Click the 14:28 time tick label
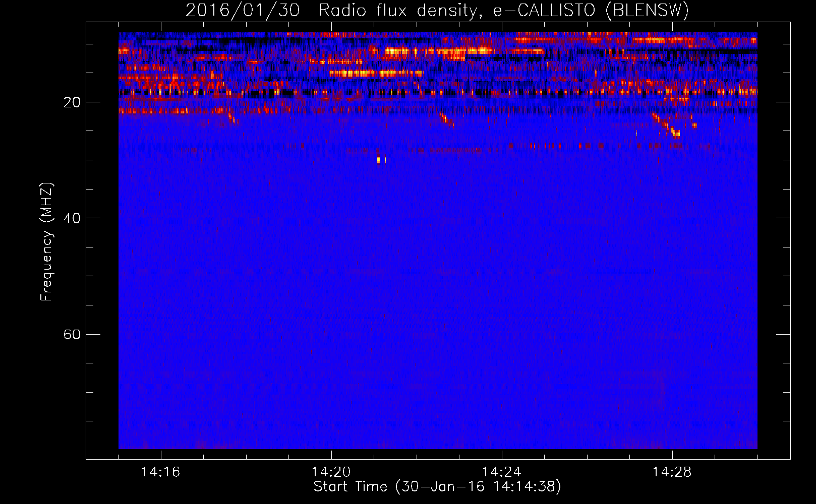The width and height of the screenshot is (816, 504). click(x=672, y=472)
